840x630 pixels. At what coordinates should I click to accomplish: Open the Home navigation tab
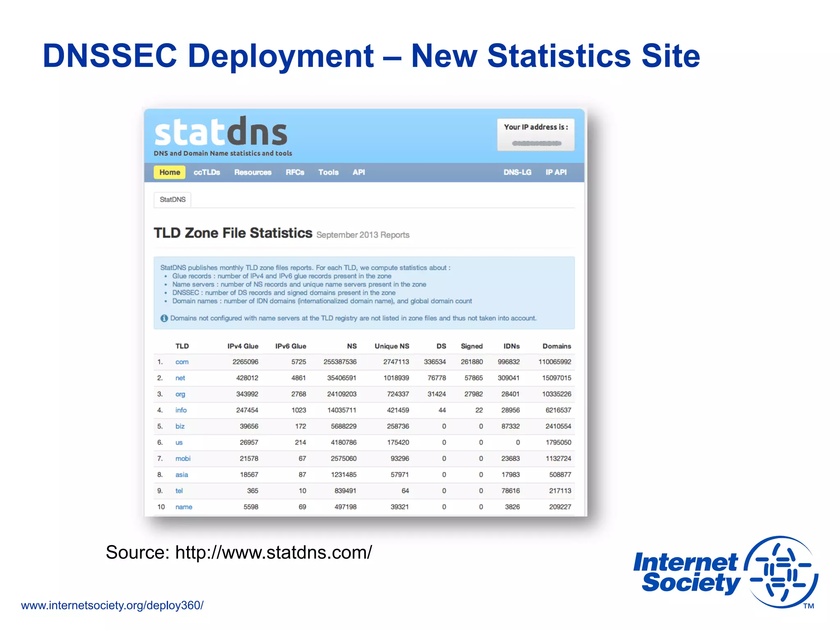(x=169, y=172)
